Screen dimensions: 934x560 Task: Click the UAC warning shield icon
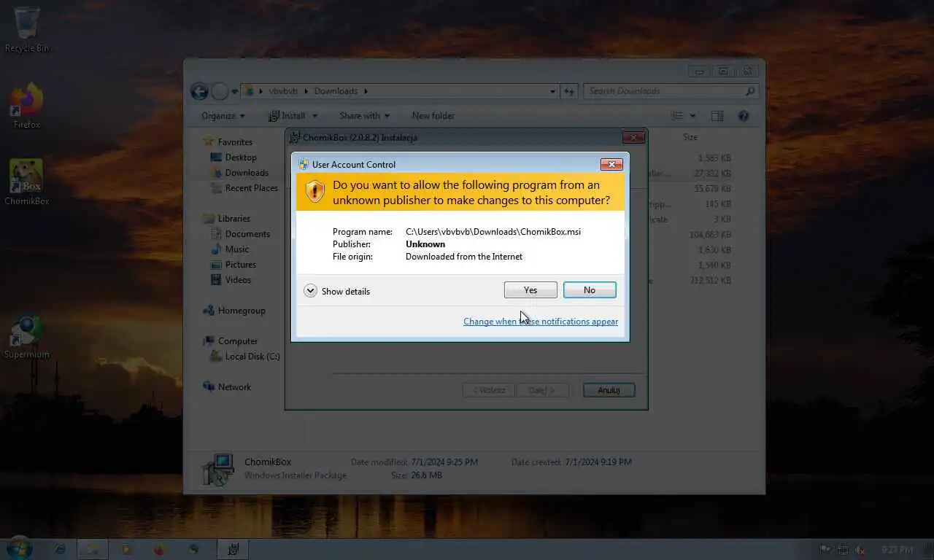point(314,192)
